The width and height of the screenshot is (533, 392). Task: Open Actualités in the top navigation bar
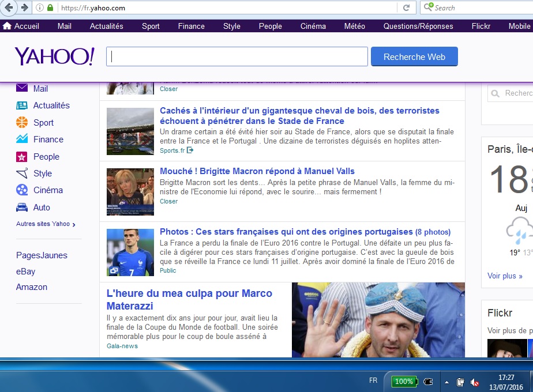106,26
